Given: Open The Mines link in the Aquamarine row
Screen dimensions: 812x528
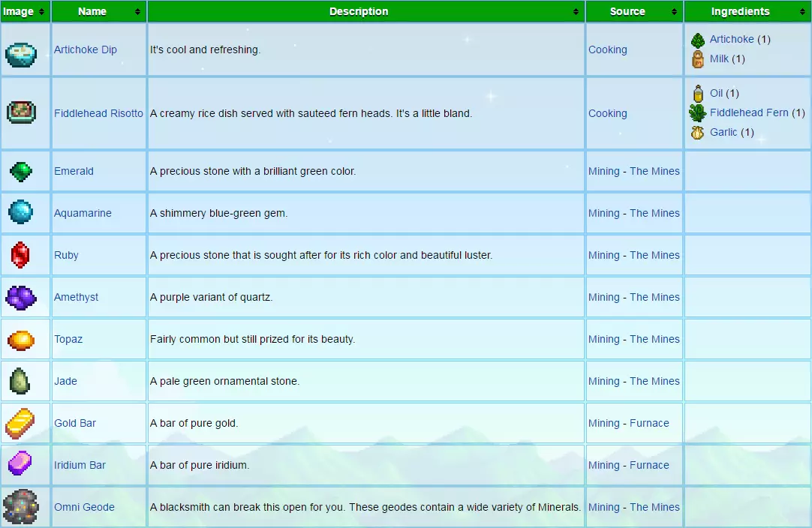Looking at the screenshot, I should [654, 213].
